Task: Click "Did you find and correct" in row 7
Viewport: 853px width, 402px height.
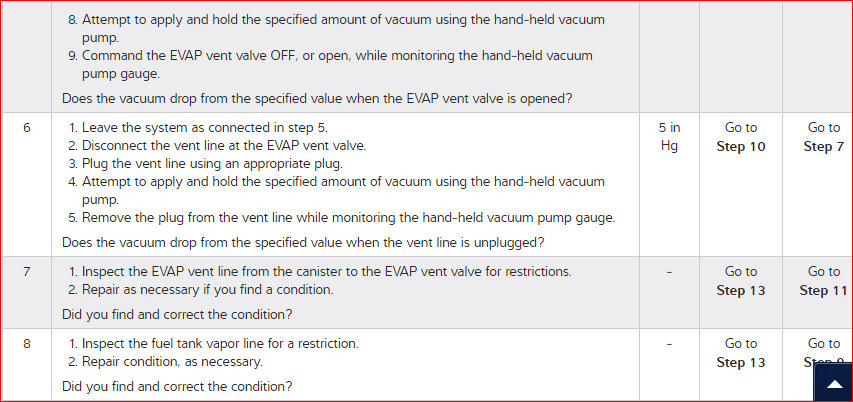Action: click(177, 314)
